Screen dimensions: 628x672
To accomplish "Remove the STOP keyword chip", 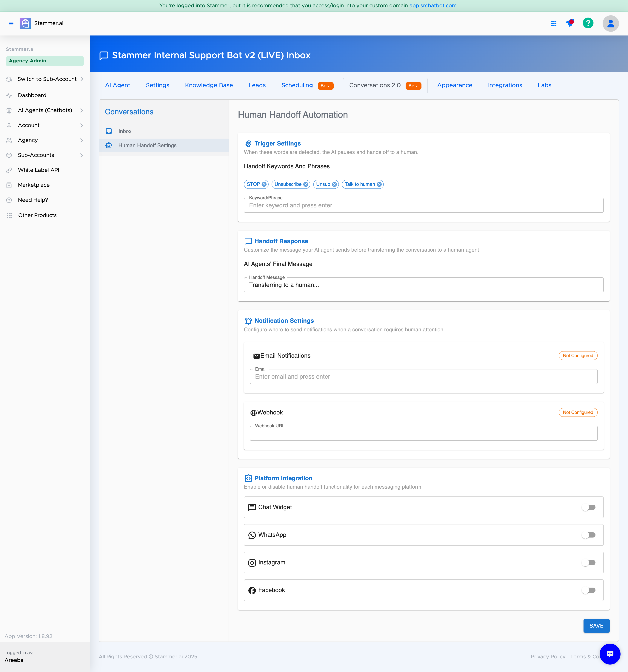I will [264, 184].
